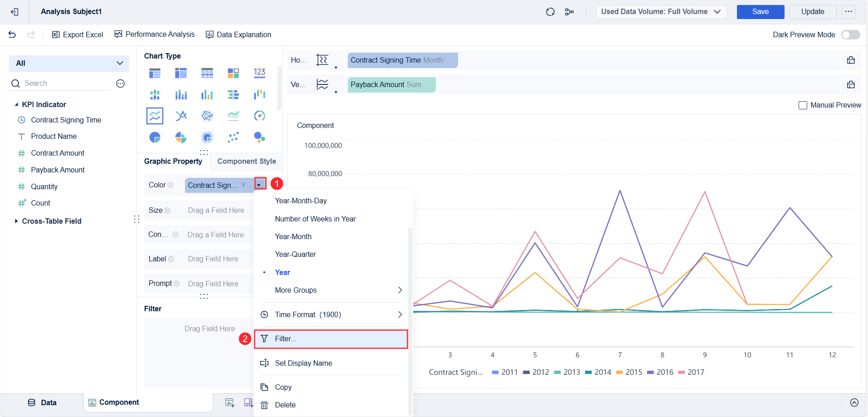The width and height of the screenshot is (868, 417).
Task: Click the refresh circle icon in header
Action: click(x=550, y=12)
